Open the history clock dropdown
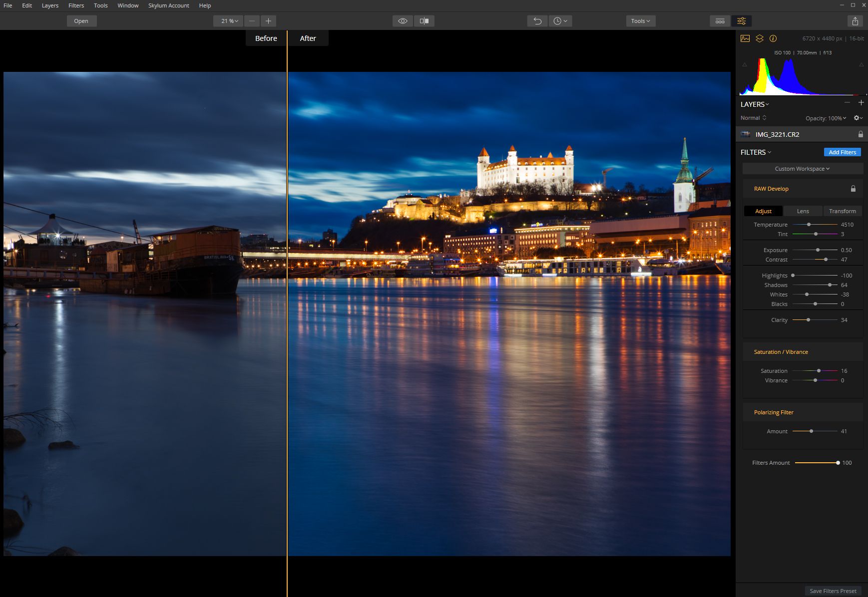Screen dimensions: 868x597 pos(560,21)
